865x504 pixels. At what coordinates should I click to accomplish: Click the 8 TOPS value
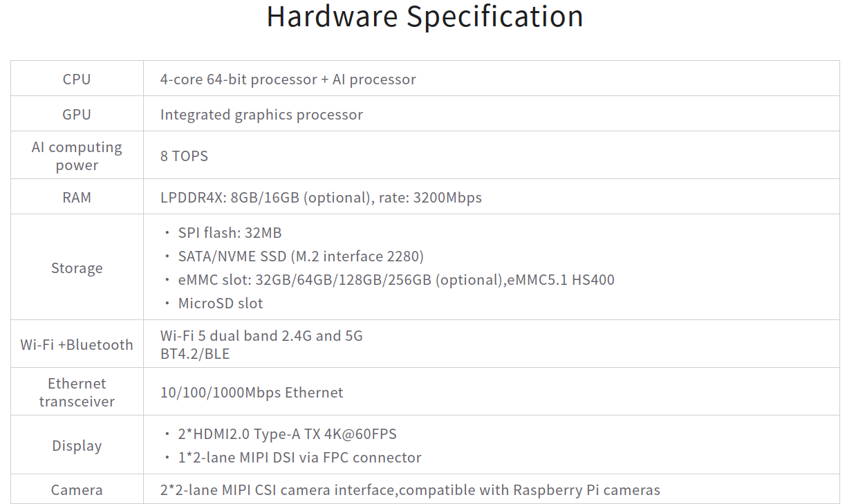click(x=184, y=156)
